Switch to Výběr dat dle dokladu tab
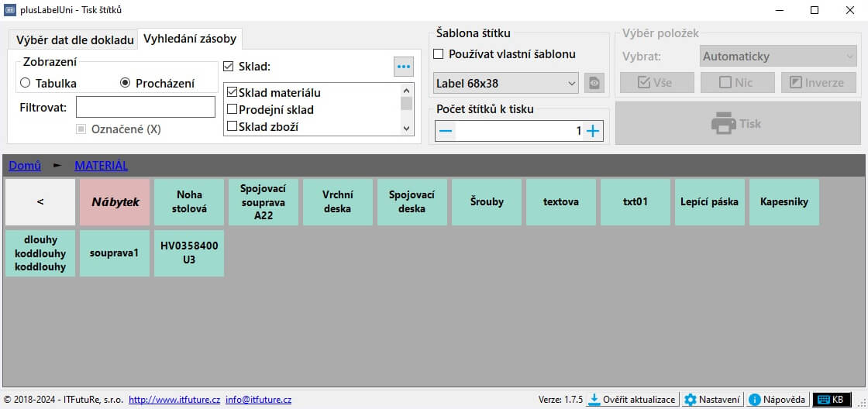 (74, 40)
